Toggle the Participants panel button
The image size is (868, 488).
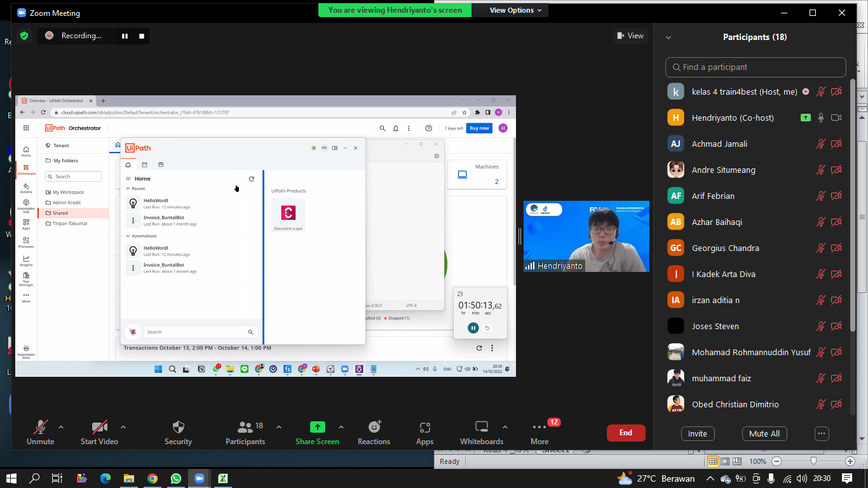[245, 433]
